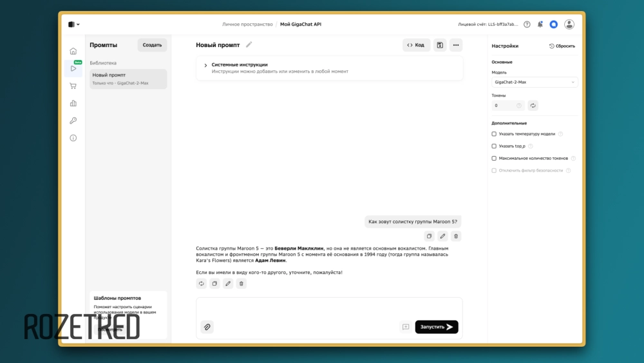Open the notifications bell icon
Viewport: 644px width, 363px height.
point(540,25)
